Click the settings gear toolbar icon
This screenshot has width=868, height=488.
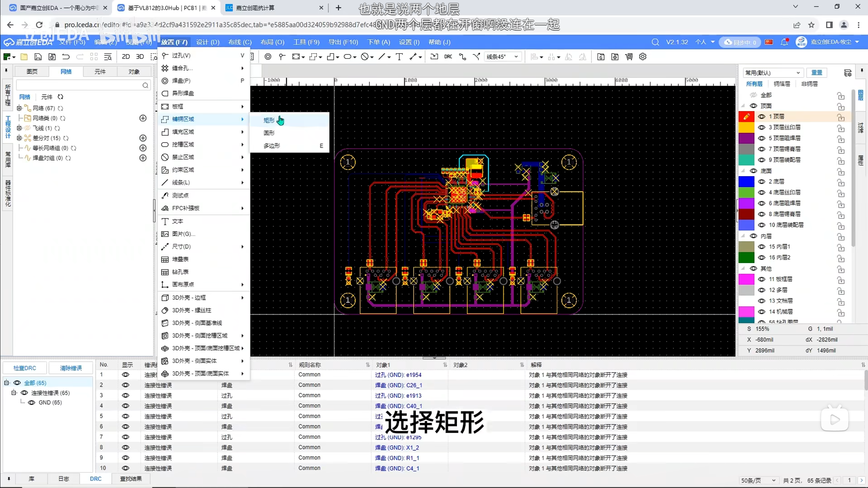[643, 57]
